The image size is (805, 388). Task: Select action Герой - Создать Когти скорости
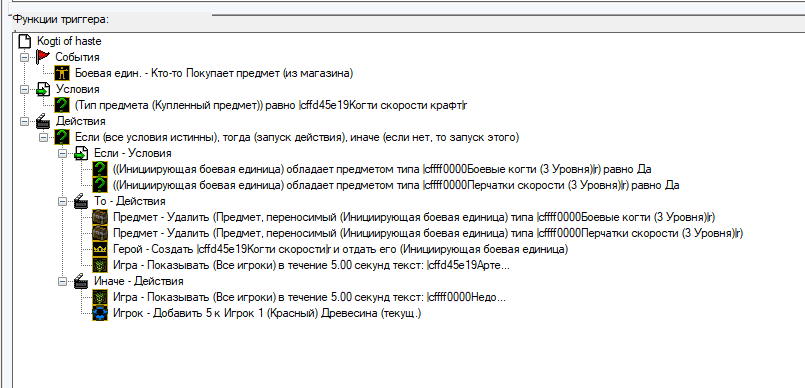click(340, 249)
